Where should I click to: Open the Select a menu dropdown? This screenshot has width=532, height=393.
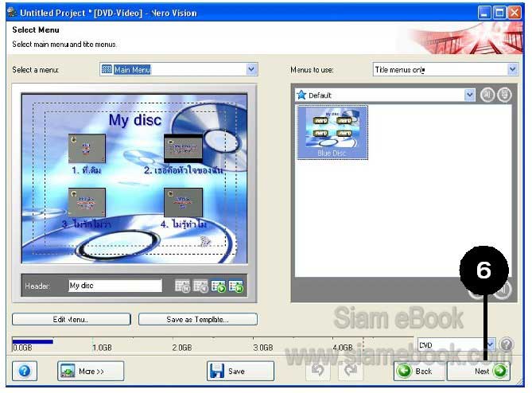coord(178,69)
